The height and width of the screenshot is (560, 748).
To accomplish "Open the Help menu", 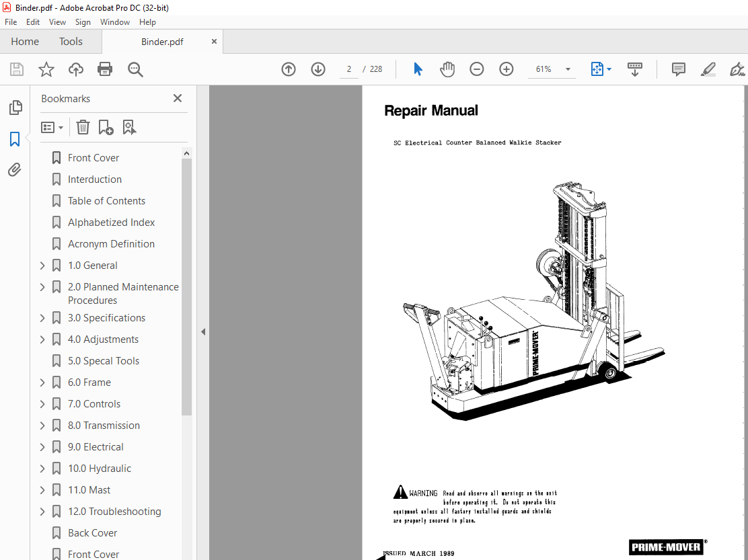I will pyautogui.click(x=147, y=22).
